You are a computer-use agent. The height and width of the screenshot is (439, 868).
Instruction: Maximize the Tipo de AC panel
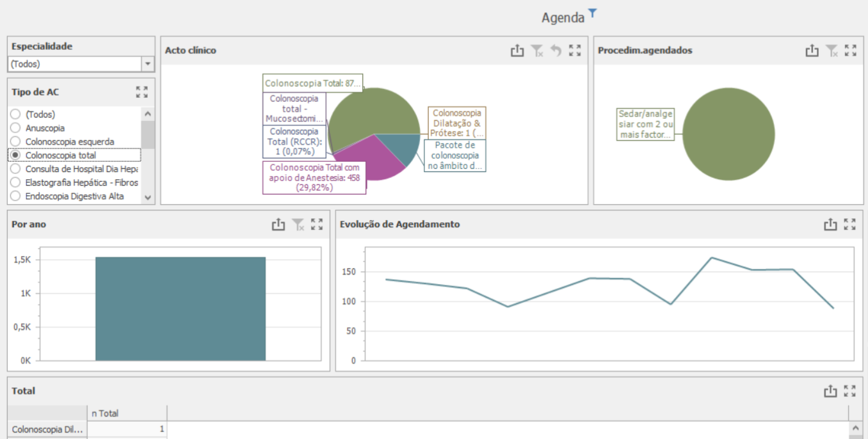click(x=142, y=92)
